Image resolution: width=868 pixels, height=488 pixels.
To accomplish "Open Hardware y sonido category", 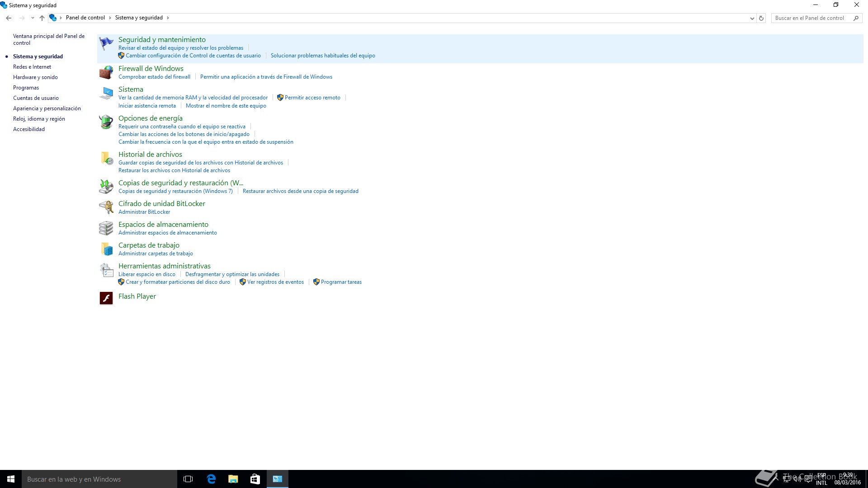I will [35, 77].
